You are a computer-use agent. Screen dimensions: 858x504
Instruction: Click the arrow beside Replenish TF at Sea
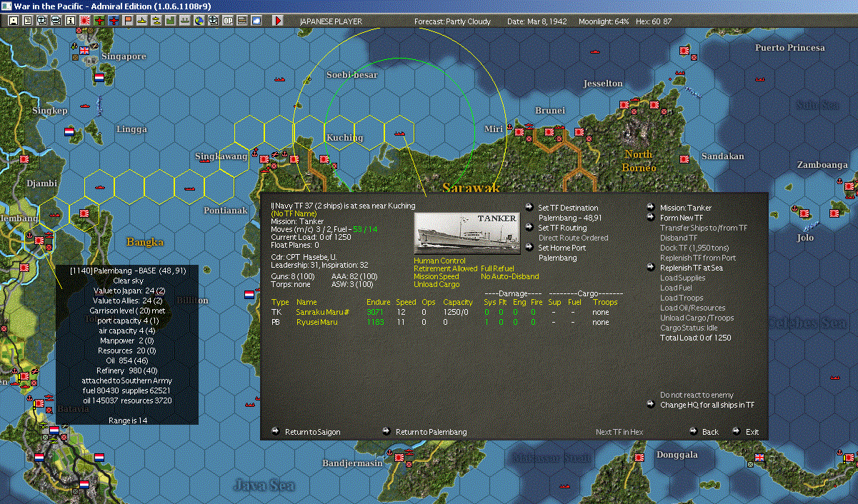(x=651, y=268)
